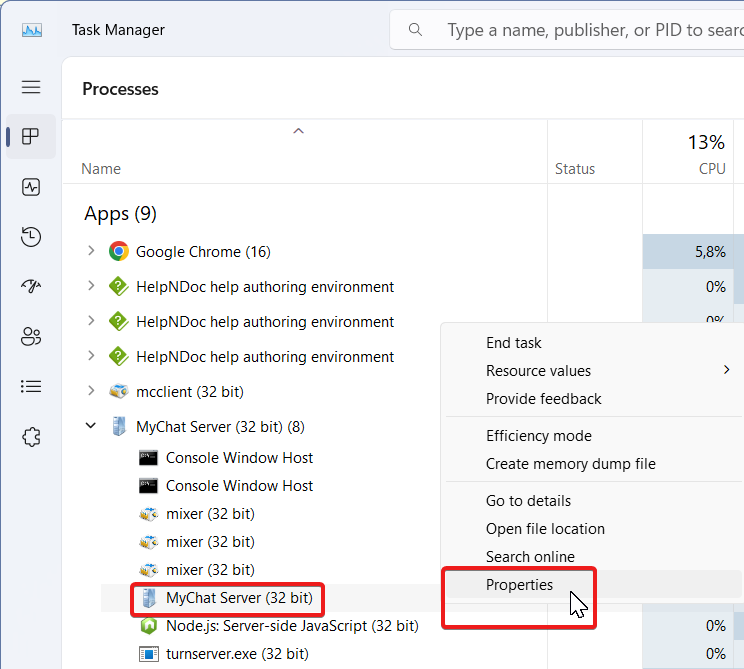Select the second Console Window Host row

[239, 486]
